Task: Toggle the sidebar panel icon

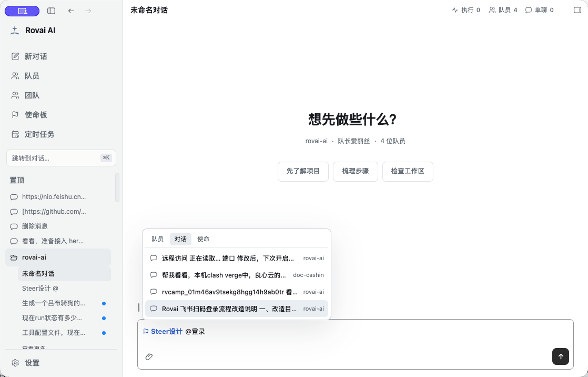Action: [52, 11]
